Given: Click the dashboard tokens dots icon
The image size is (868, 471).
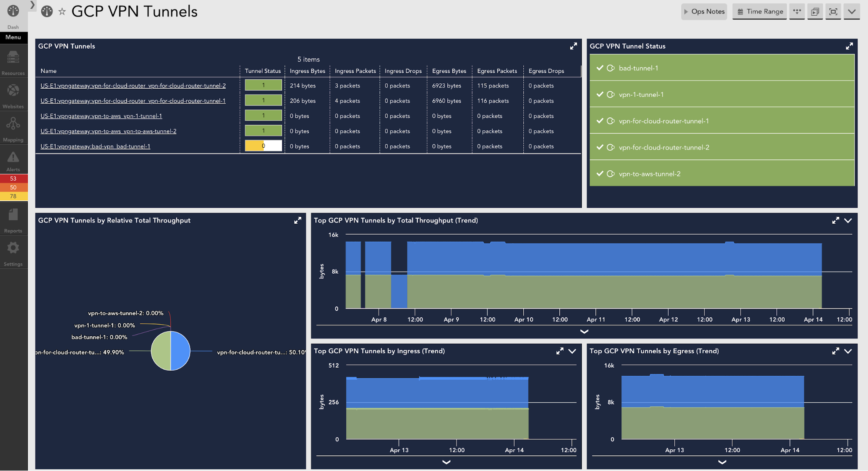Looking at the screenshot, I should 797,12.
